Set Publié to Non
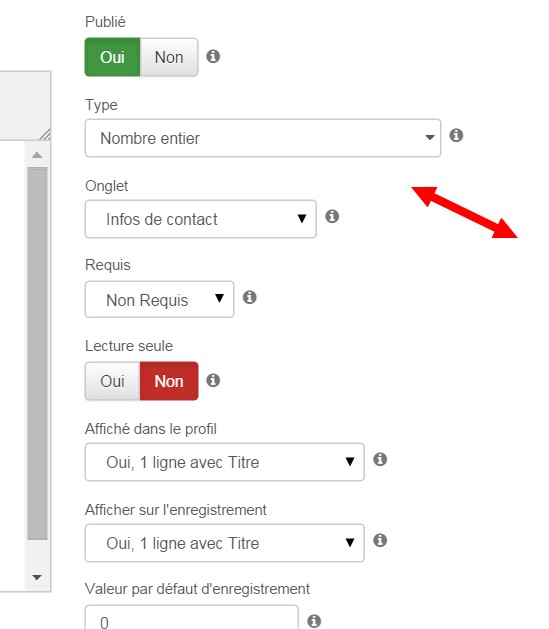This screenshot has height=629, width=549. [169, 57]
